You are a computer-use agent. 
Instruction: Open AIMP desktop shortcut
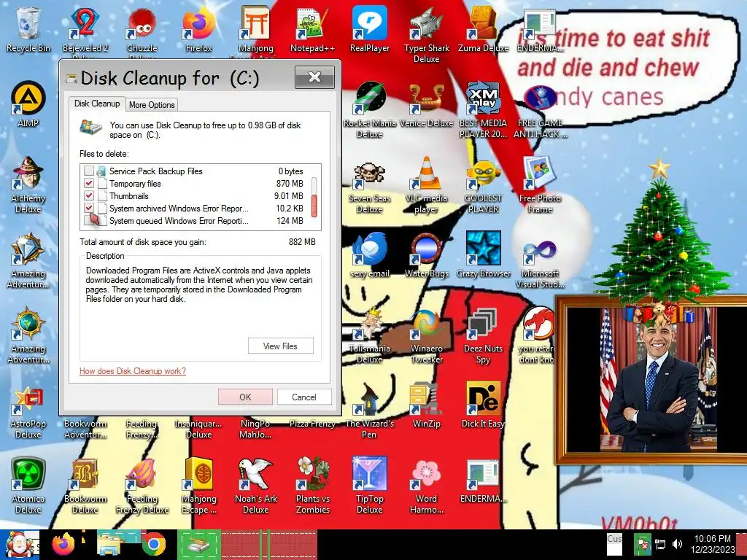tap(28, 104)
